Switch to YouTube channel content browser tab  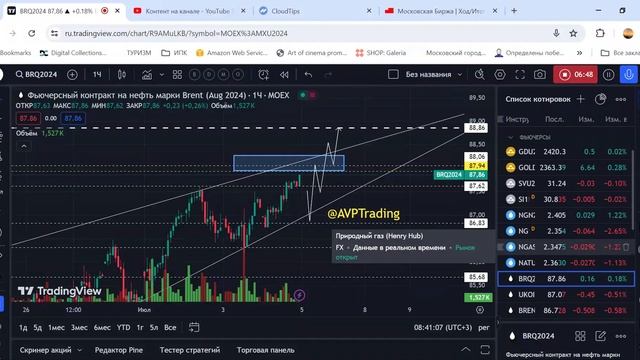190,11
